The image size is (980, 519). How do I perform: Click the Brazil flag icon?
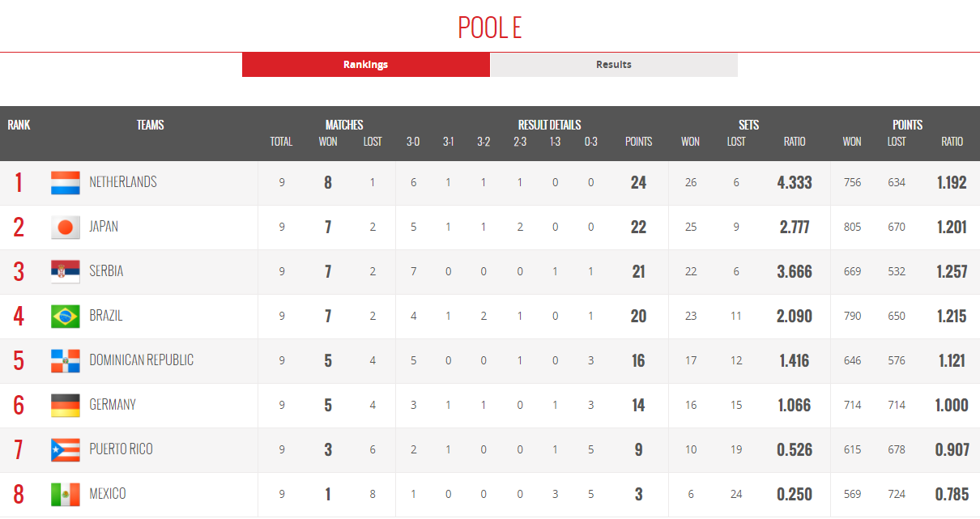(x=66, y=317)
